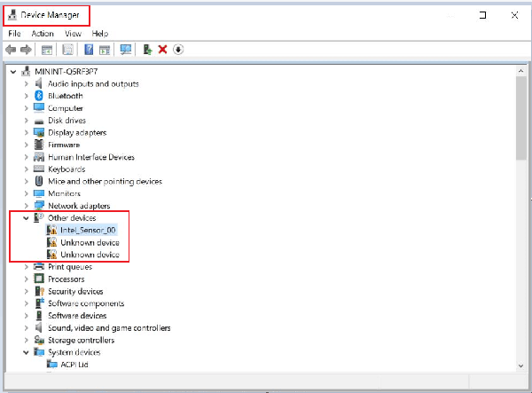Open the Action menu
Image resolution: width=532 pixels, height=393 pixels.
tap(43, 33)
